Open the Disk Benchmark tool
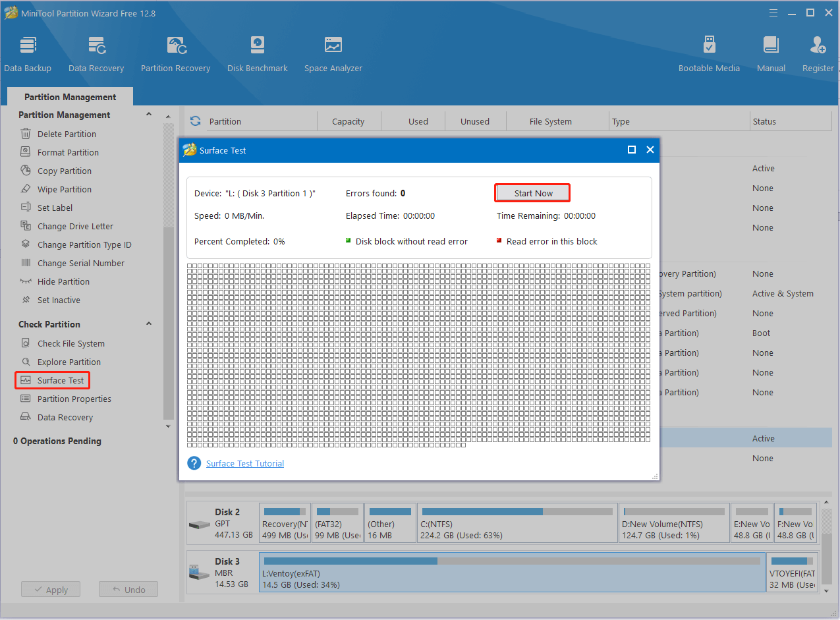The image size is (840, 620). [x=257, y=53]
